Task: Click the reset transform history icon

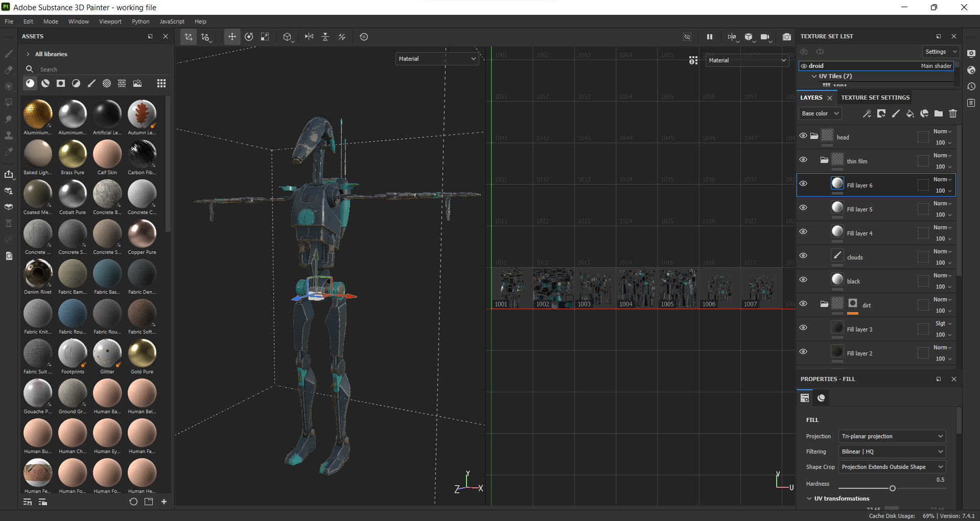Action: [x=364, y=37]
